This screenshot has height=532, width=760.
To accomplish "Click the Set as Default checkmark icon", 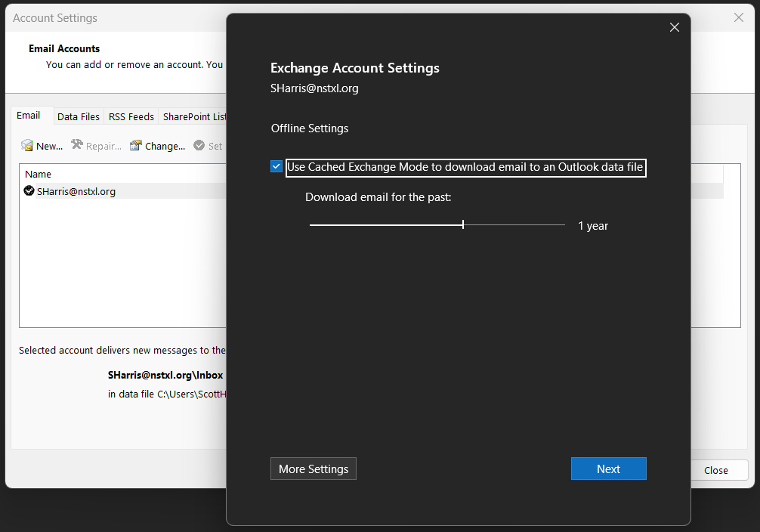I will 199,145.
